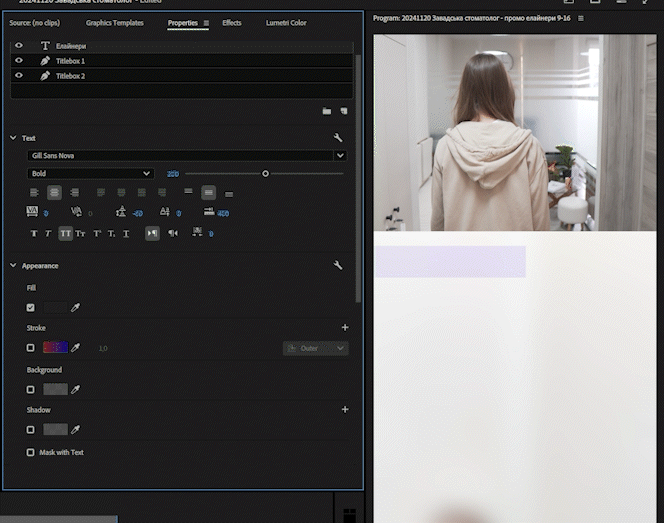
Task: Collapse the Text section
Action: (x=13, y=138)
